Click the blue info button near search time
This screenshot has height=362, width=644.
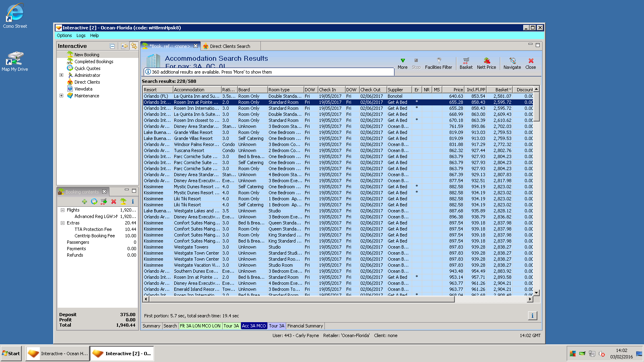pyautogui.click(x=532, y=316)
